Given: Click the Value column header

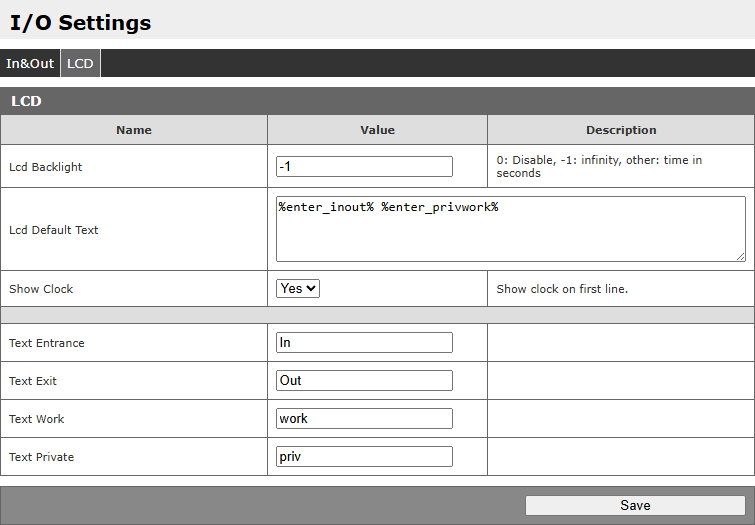Looking at the screenshot, I should (x=377, y=130).
